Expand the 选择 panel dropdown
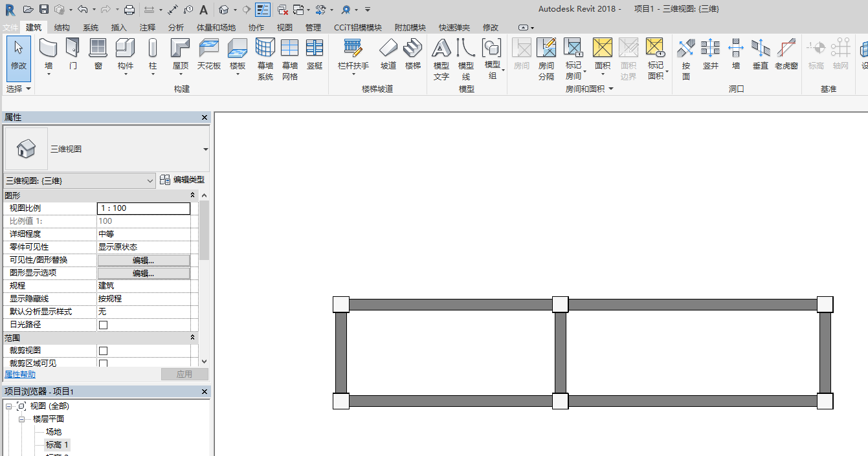The width and height of the screenshot is (868, 456). coord(19,89)
